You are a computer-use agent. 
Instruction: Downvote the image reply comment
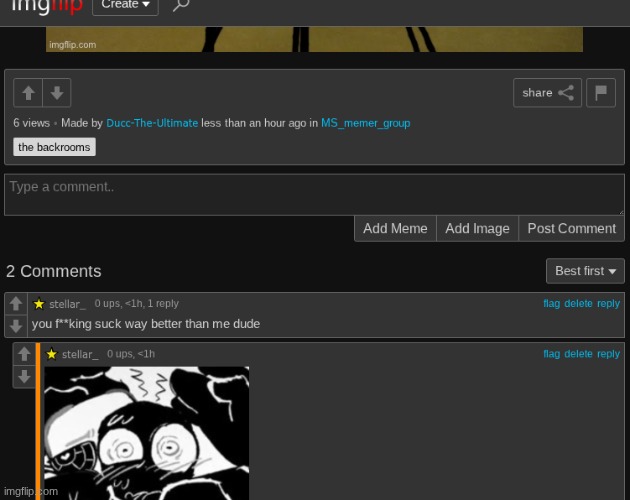point(24,376)
